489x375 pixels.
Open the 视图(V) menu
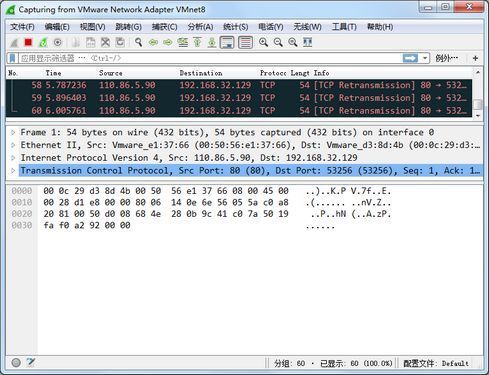92,27
